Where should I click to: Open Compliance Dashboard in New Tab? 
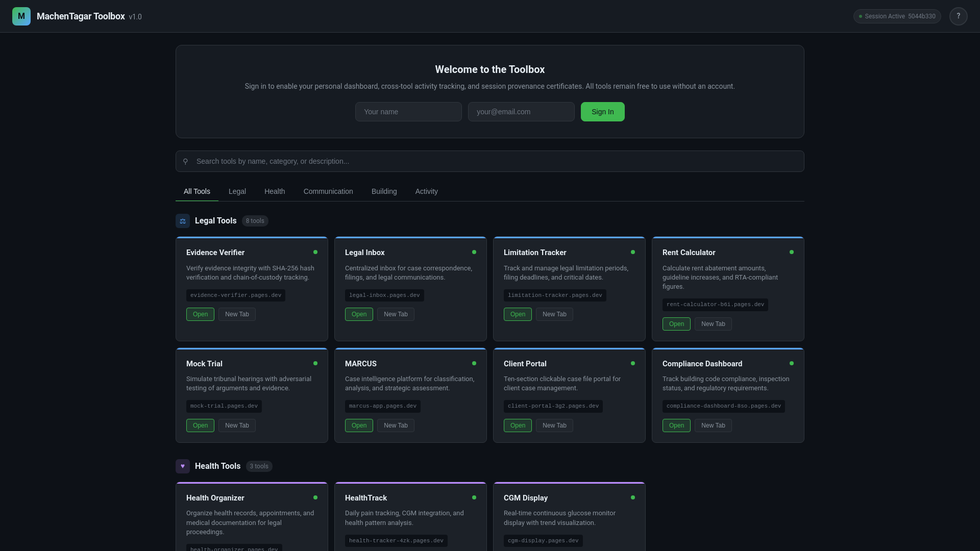point(713,425)
